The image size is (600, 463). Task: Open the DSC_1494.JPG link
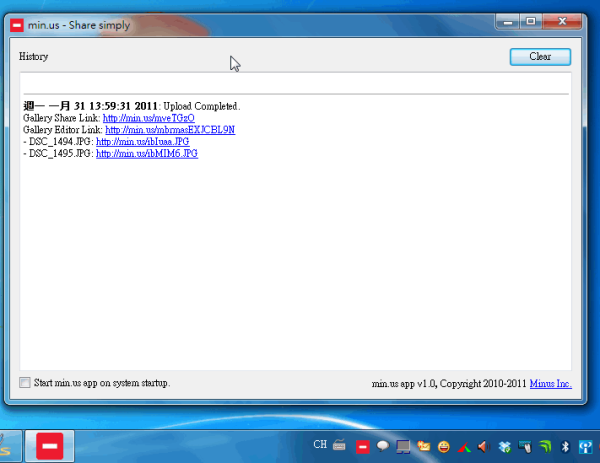point(143,142)
